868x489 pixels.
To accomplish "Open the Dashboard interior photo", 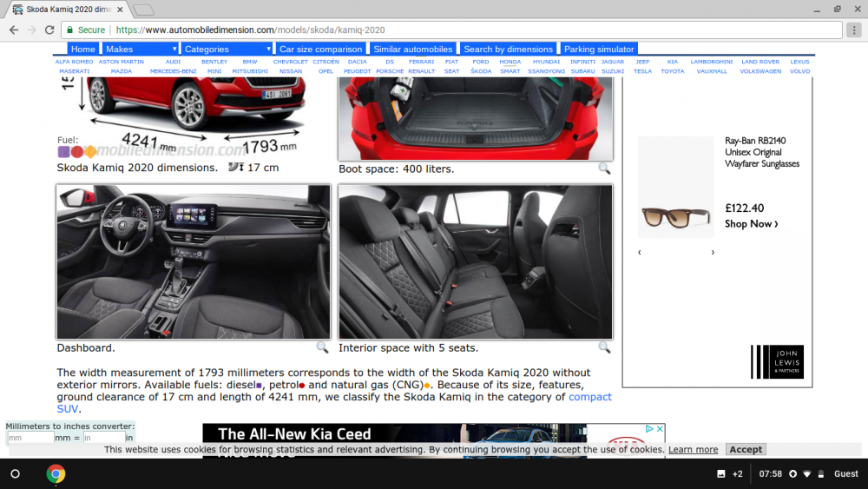I will 194,261.
